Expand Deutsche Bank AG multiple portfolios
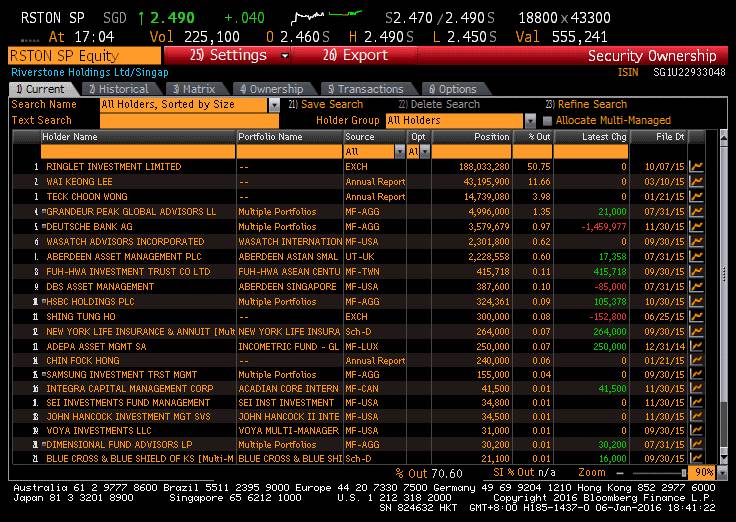 (x=44, y=227)
